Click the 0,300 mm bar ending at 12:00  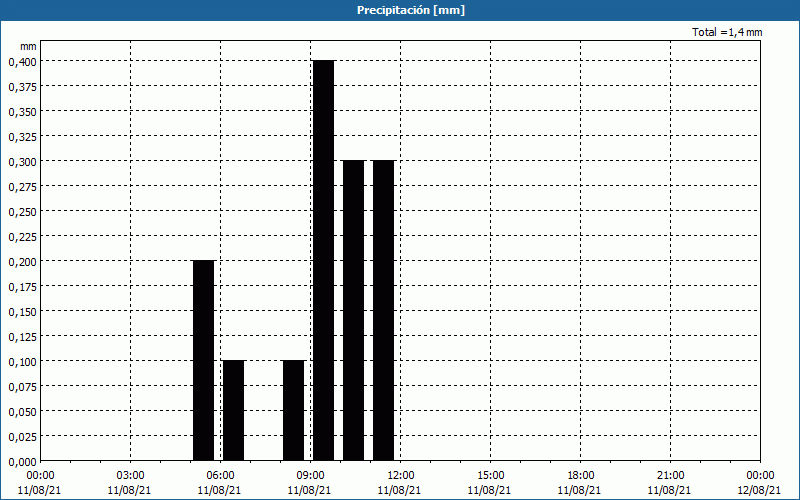[384, 310]
